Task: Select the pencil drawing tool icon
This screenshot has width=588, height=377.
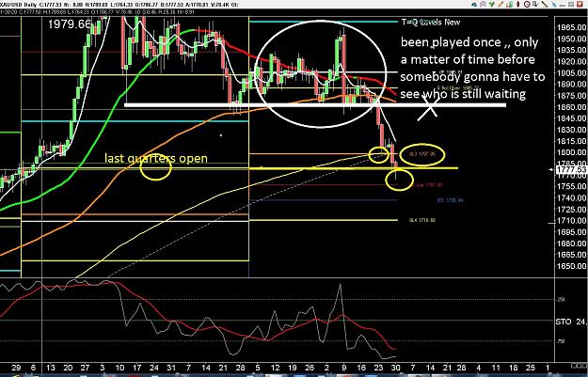Action: click(501, 4)
